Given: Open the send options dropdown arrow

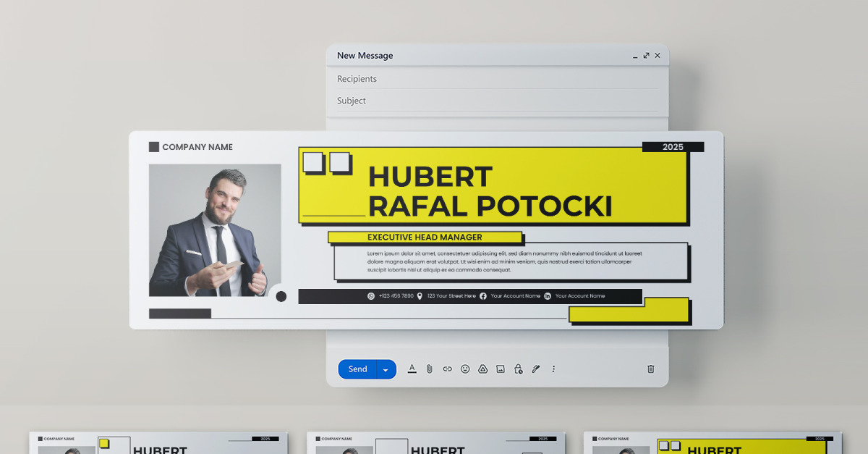Looking at the screenshot, I should tap(386, 370).
